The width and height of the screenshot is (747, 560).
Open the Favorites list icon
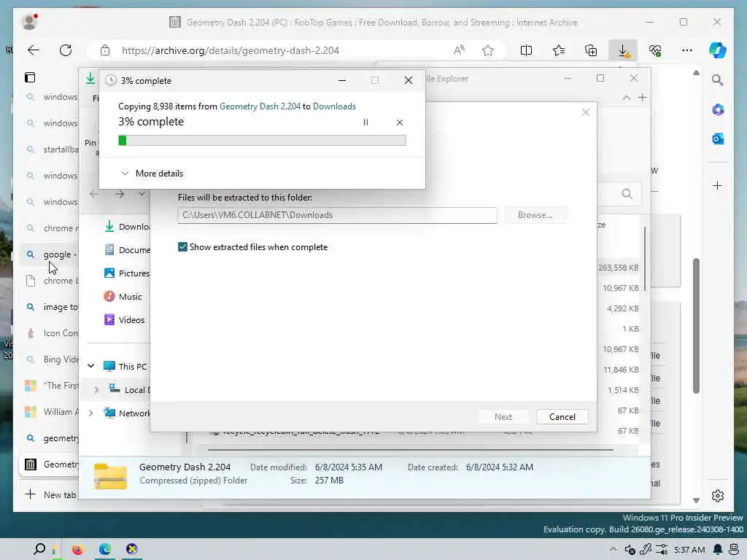[559, 50]
